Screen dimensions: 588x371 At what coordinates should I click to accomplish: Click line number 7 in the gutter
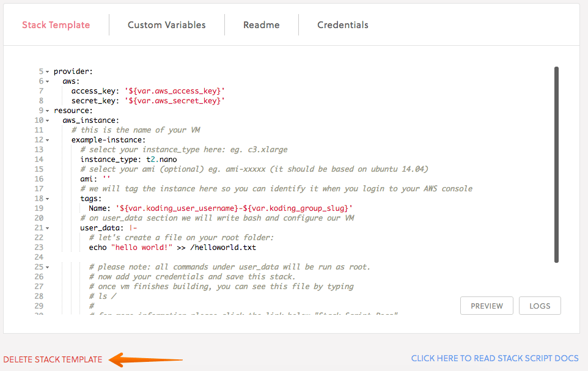41,91
